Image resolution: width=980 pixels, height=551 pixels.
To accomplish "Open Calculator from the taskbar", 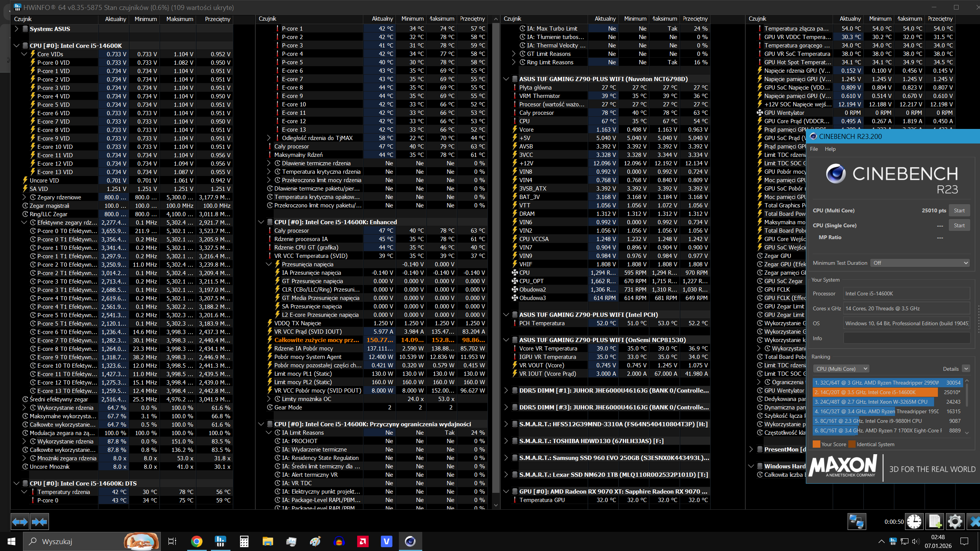I will point(244,541).
